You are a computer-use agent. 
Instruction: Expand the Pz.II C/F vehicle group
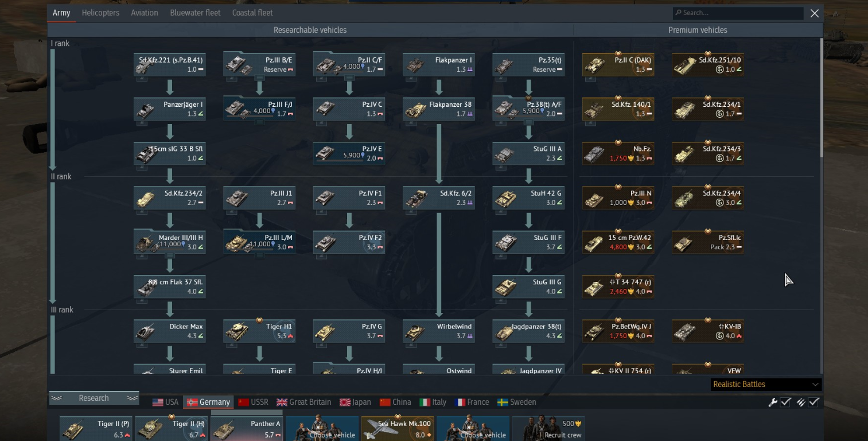(349, 64)
